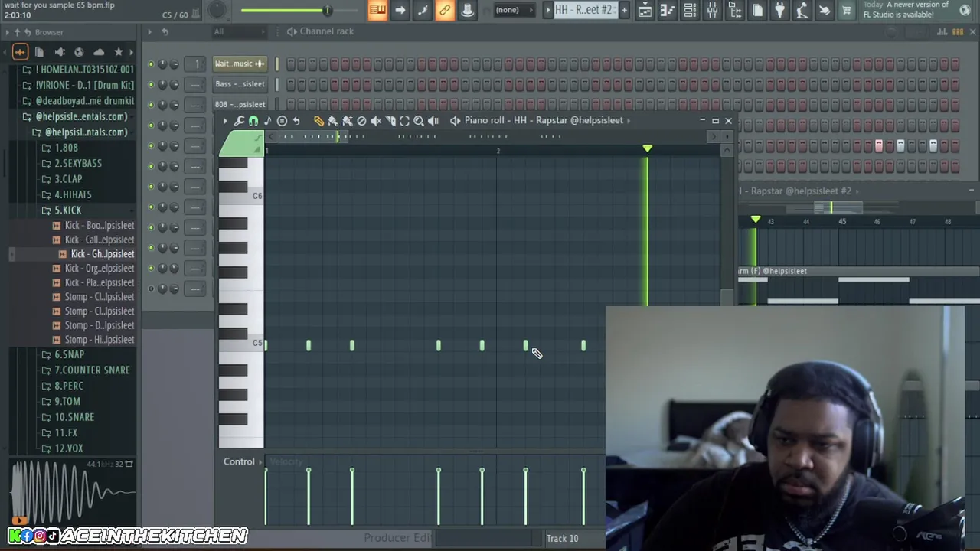Open the Mixer view icon
Image resolution: width=980 pixels, height=551 pixels.
click(712, 10)
